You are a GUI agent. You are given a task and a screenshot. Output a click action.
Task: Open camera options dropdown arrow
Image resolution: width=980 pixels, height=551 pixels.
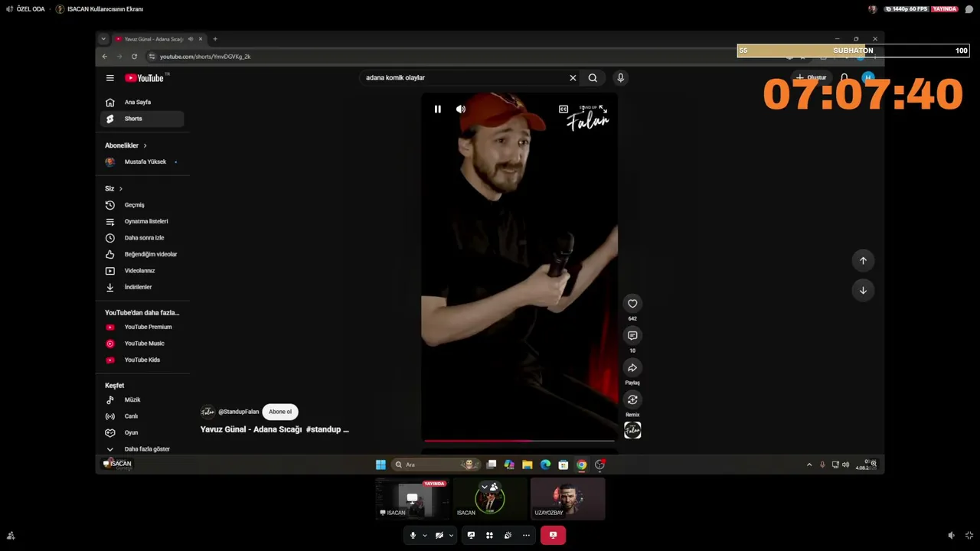point(451,536)
